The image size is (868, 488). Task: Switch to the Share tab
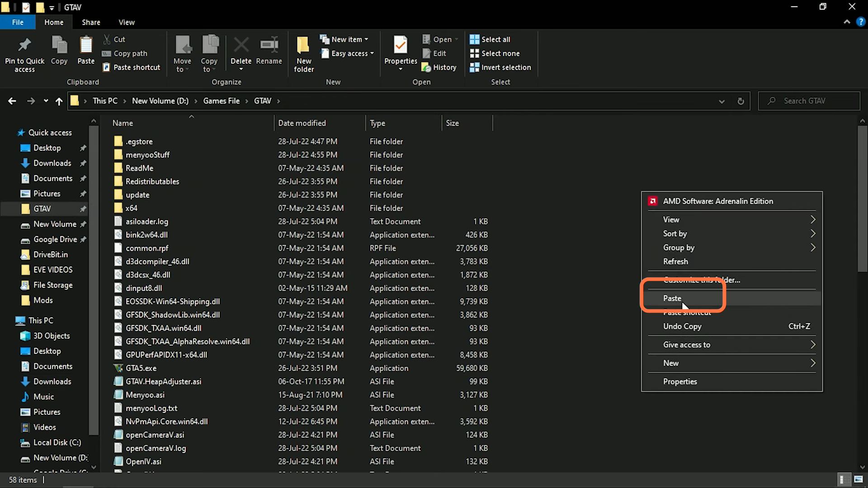pos(91,22)
